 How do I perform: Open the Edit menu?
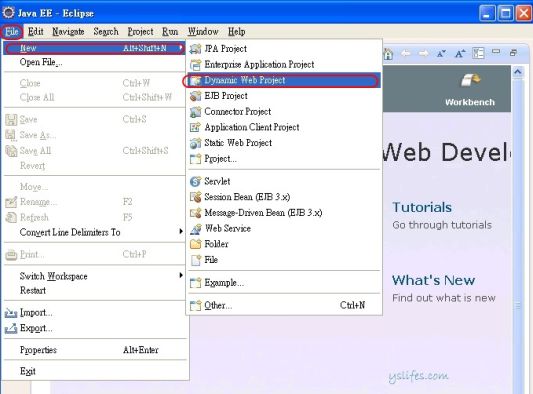(x=35, y=32)
